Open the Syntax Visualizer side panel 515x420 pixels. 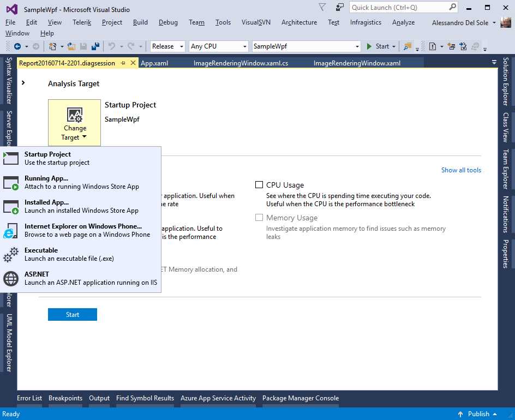[9, 80]
